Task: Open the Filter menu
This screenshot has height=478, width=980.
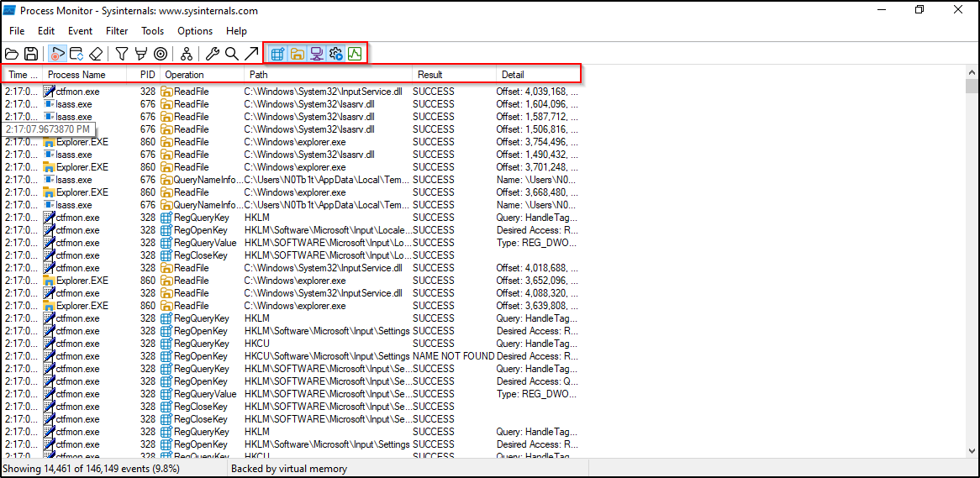Action: [117, 31]
